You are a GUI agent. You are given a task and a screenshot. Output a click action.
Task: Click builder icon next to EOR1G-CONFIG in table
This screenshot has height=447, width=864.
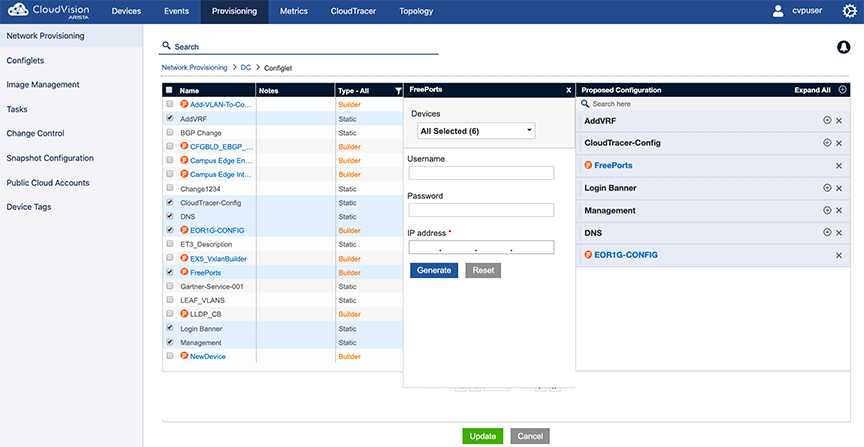185,230
